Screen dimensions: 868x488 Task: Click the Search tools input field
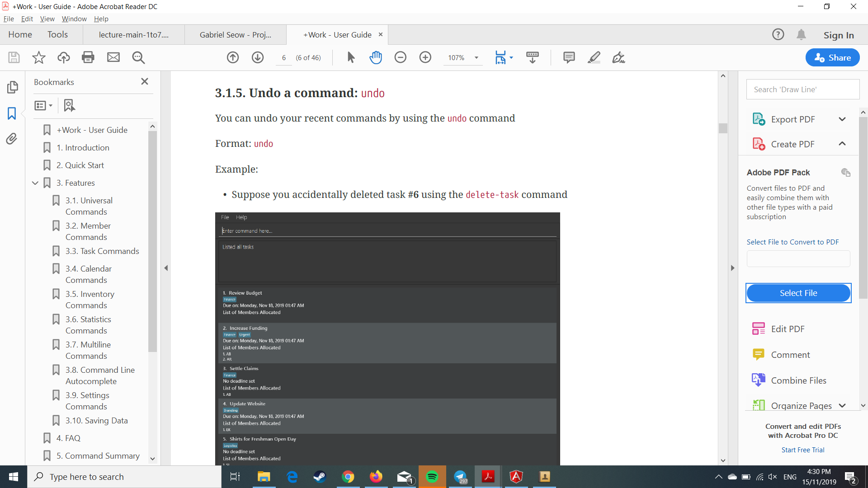(x=802, y=89)
